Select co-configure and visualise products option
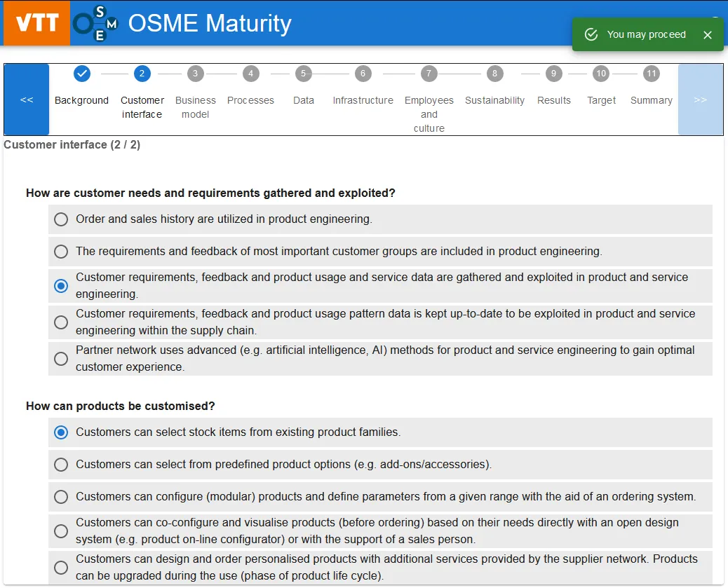The width and height of the screenshot is (728, 588). (62, 531)
